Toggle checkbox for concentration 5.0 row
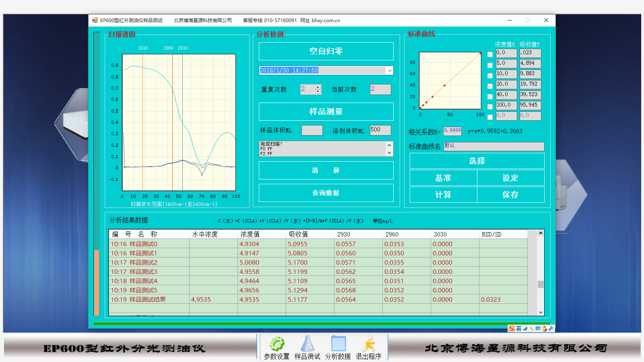644x362 pixels. [x=490, y=65]
